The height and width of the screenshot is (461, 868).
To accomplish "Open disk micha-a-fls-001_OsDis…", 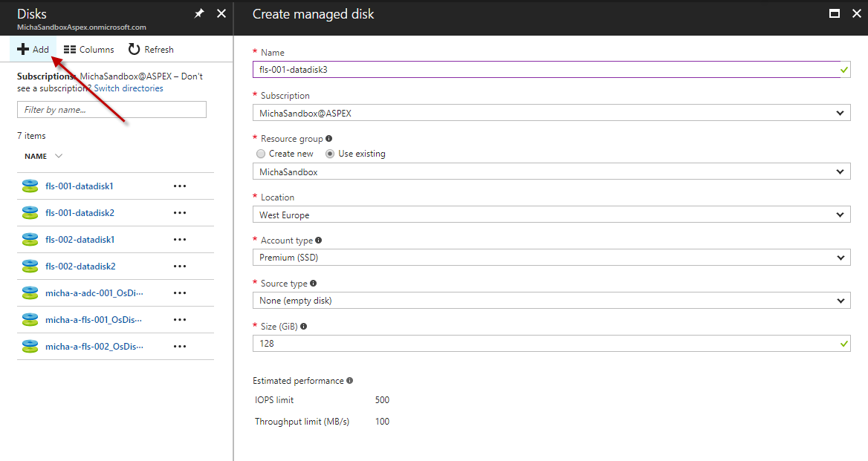I will click(x=94, y=319).
